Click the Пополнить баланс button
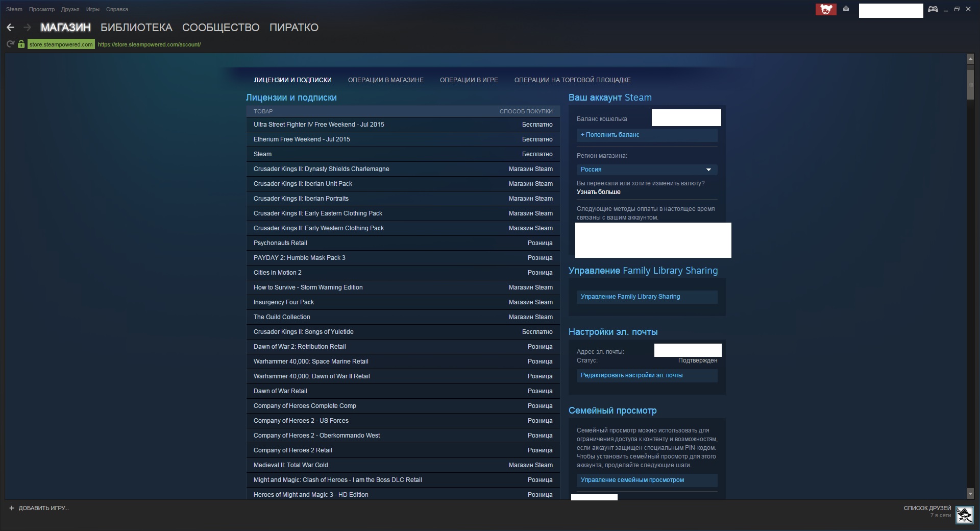The height and width of the screenshot is (531, 980). click(647, 135)
